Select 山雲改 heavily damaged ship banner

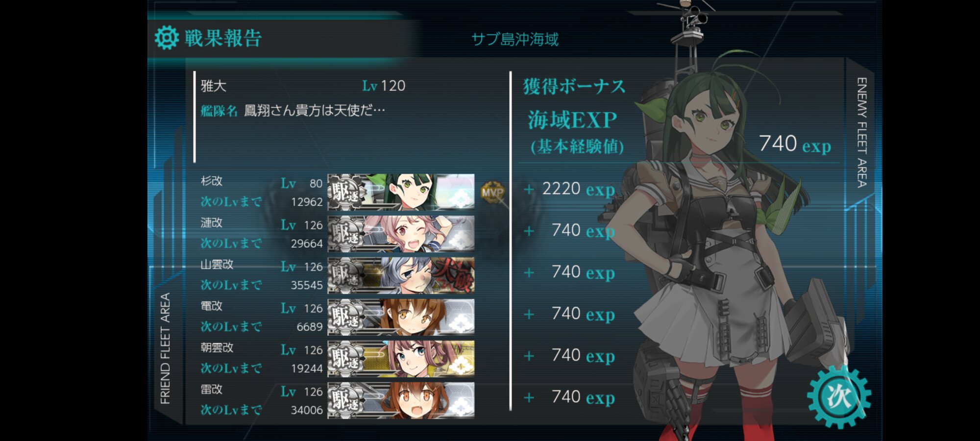point(401,275)
